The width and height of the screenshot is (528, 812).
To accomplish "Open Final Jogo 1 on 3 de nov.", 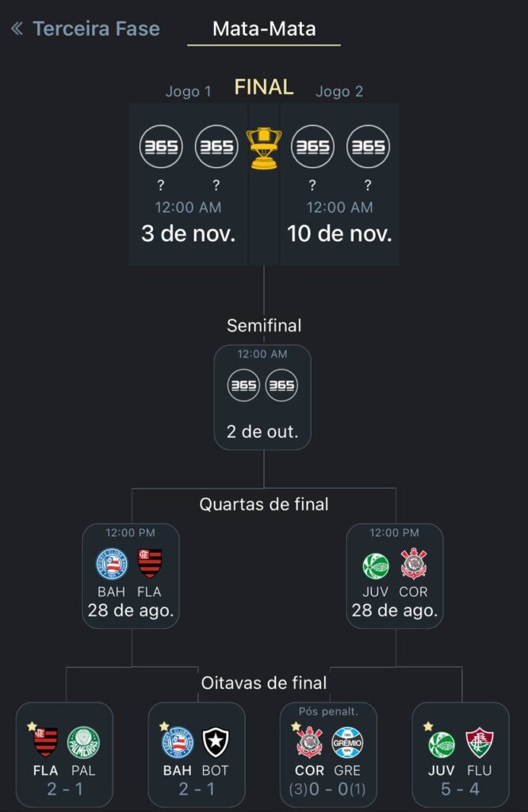I will tap(189, 185).
